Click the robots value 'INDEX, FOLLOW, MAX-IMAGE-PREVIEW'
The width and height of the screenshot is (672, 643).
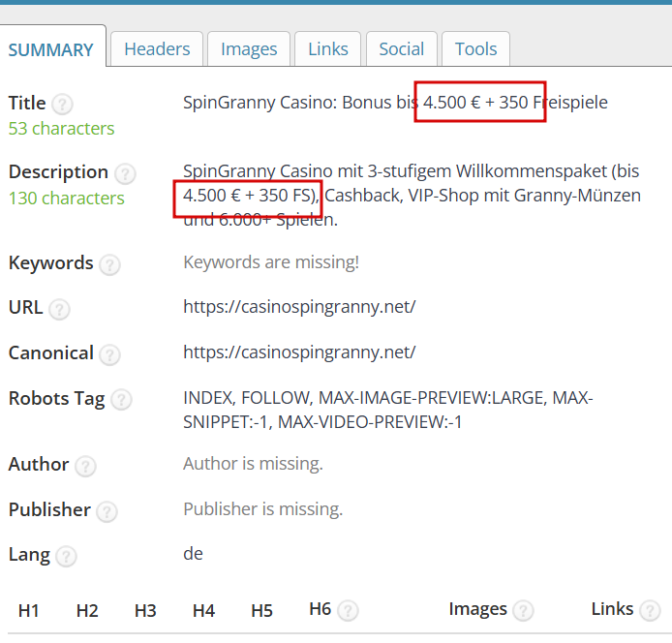point(388,410)
